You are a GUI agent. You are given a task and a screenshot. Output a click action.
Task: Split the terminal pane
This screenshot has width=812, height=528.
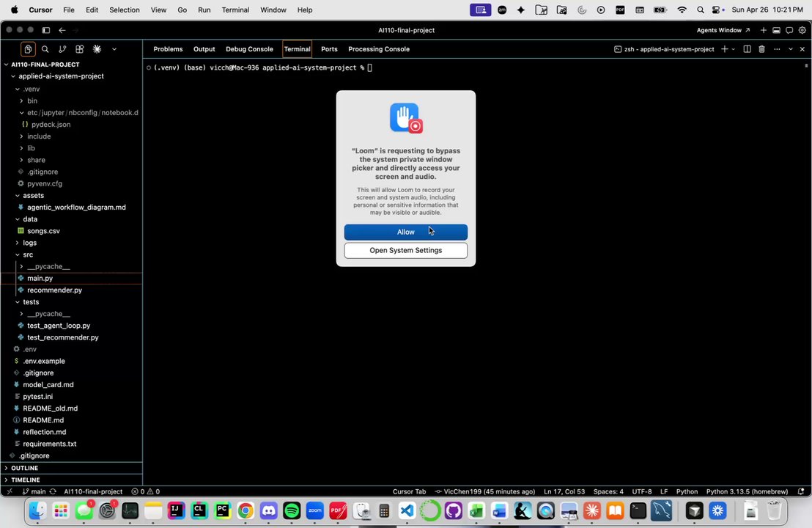coord(747,49)
